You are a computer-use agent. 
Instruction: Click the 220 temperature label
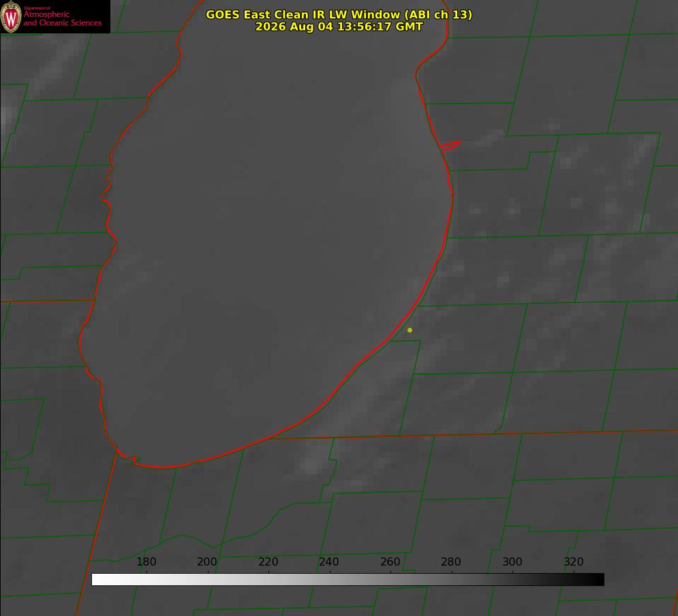pyautogui.click(x=268, y=561)
